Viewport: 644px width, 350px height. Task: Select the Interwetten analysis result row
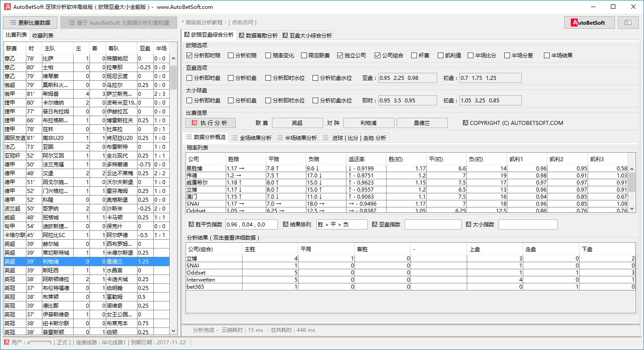(411, 279)
